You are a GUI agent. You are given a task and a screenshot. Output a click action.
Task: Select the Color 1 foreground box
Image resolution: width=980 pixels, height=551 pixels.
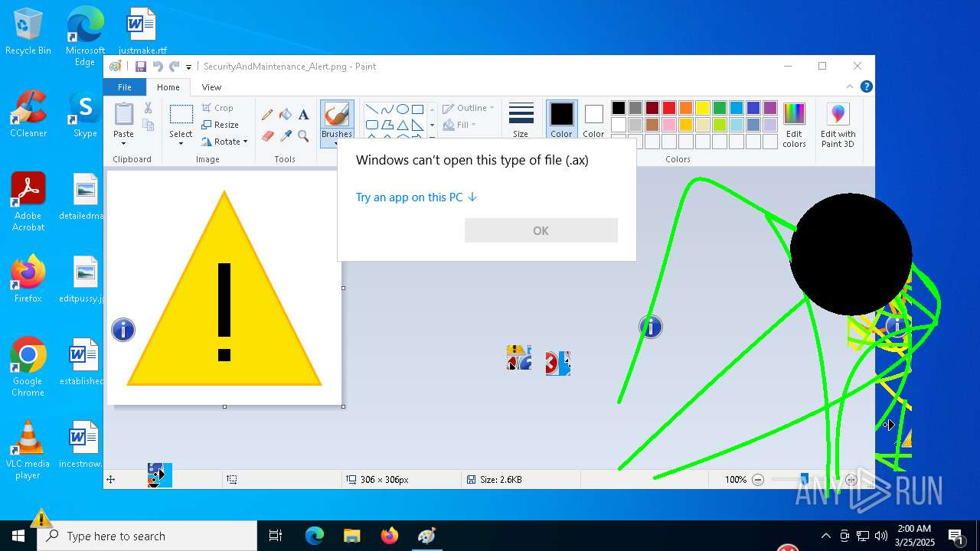coord(561,120)
